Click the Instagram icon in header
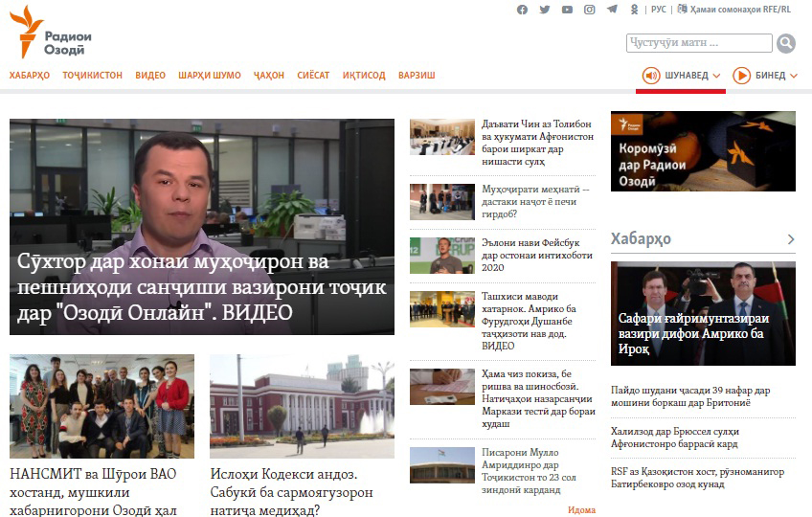This screenshot has height=517, width=812. pyautogui.click(x=590, y=10)
